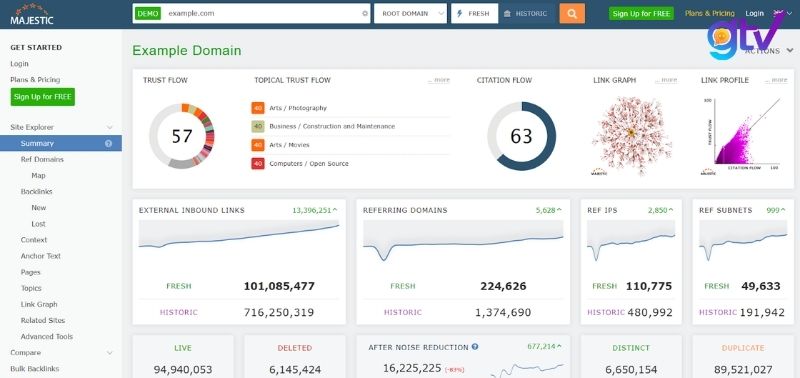800x378 pixels.
Task: Click the 716,250,319 historic links value
Action: [279, 313]
